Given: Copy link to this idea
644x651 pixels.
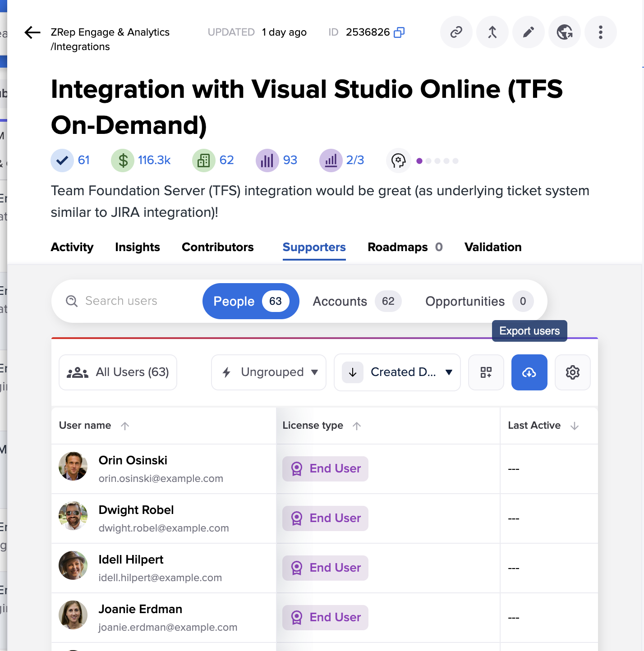Looking at the screenshot, I should point(456,32).
